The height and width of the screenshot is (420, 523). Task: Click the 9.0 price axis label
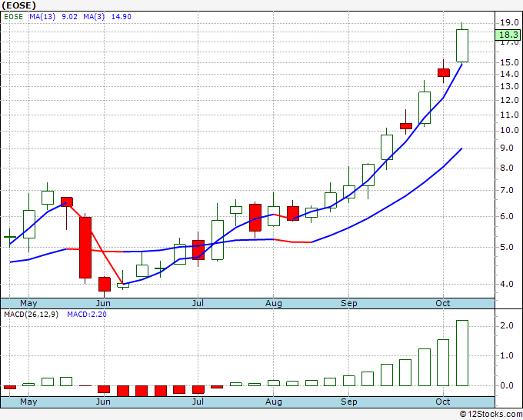[x=507, y=148]
